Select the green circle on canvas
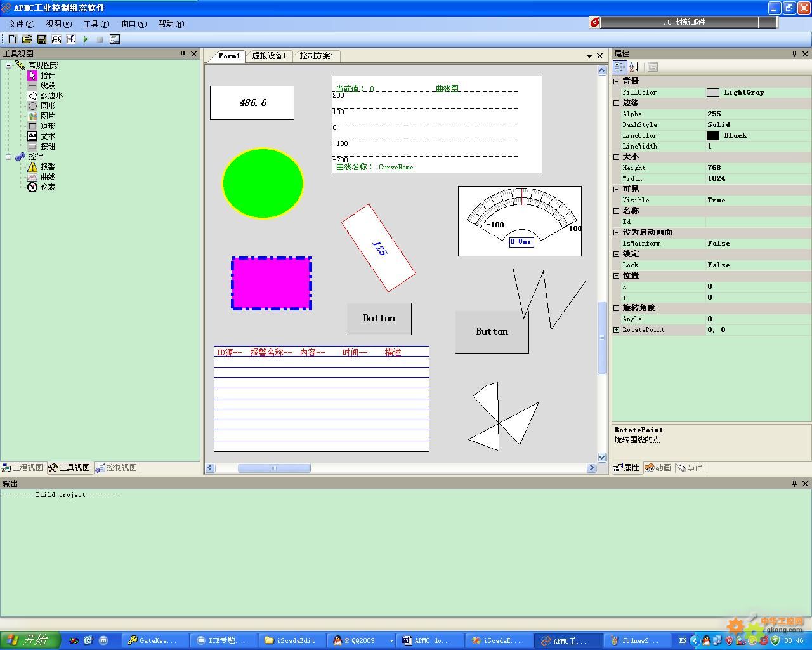 point(263,183)
